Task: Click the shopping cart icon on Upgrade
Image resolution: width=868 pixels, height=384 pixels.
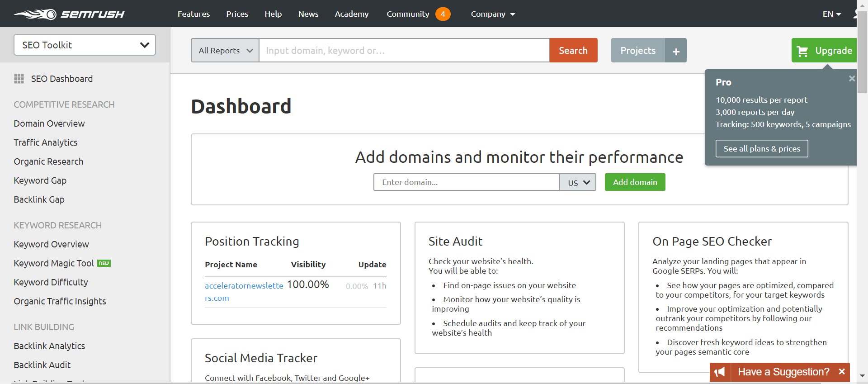Action: click(802, 51)
